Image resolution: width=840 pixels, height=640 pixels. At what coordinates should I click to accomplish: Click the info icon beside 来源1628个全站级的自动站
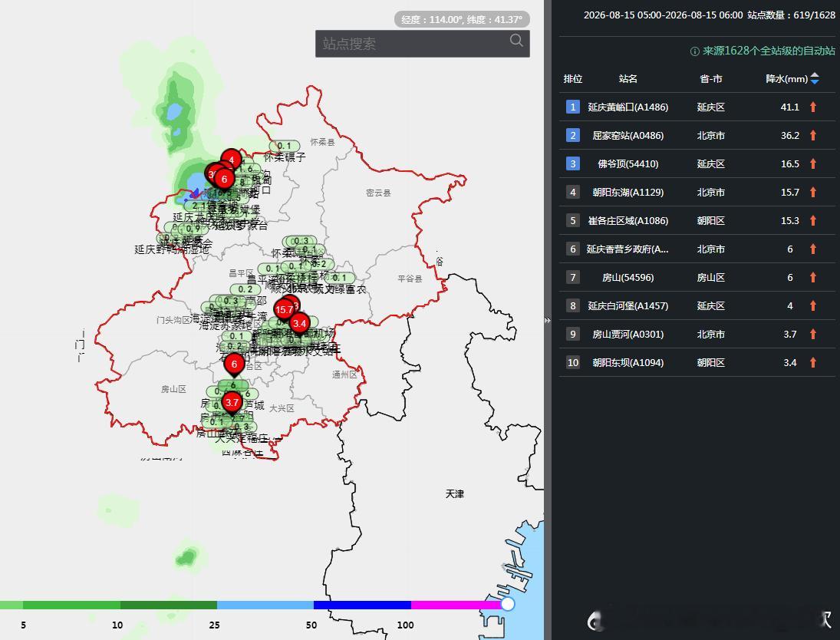(x=695, y=51)
